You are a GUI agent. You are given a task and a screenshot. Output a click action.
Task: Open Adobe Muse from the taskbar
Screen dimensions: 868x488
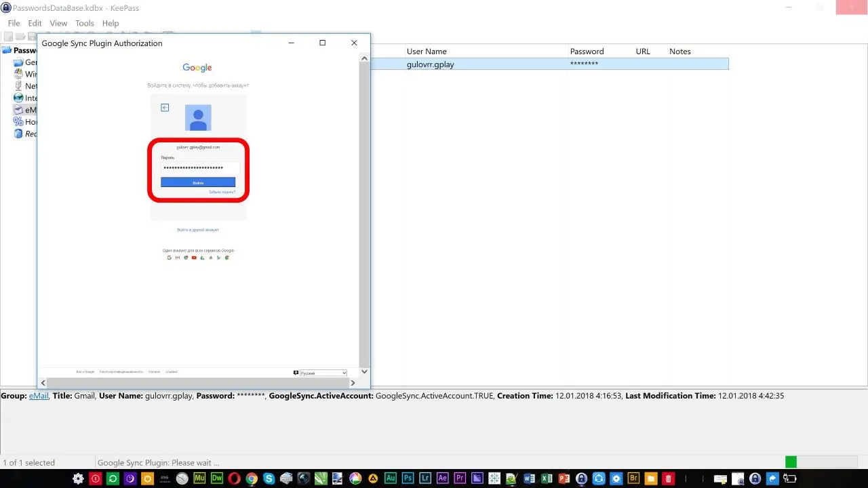[199, 479]
